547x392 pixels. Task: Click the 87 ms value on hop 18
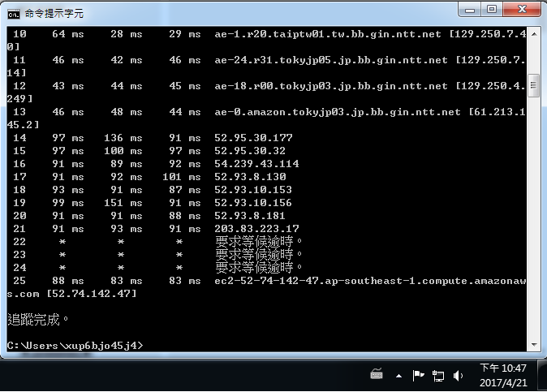185,190
